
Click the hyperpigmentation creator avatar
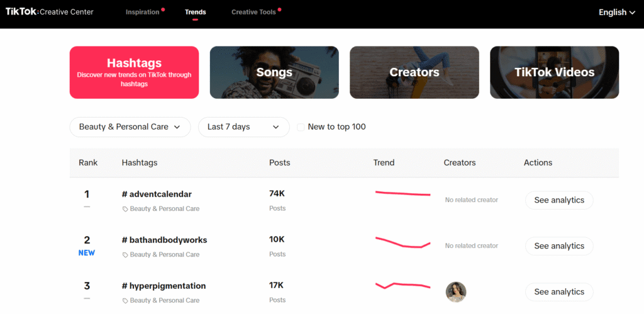pyautogui.click(x=456, y=292)
